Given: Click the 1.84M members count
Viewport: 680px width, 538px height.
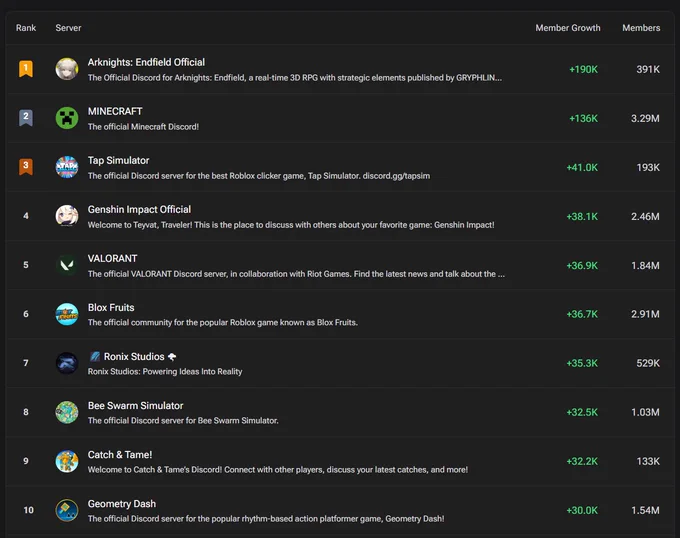Looking at the screenshot, I should pos(645,265).
